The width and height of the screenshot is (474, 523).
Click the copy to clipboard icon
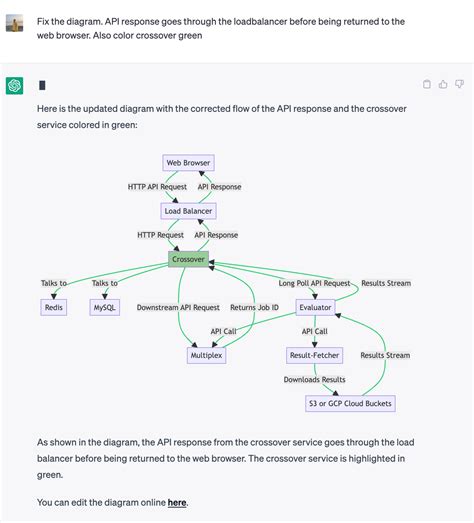click(427, 84)
